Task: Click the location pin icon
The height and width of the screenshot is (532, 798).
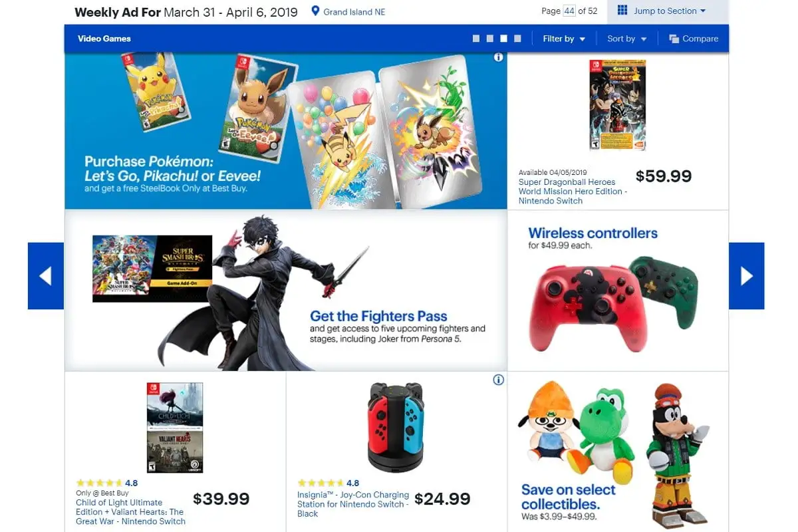Action: pyautogui.click(x=316, y=11)
